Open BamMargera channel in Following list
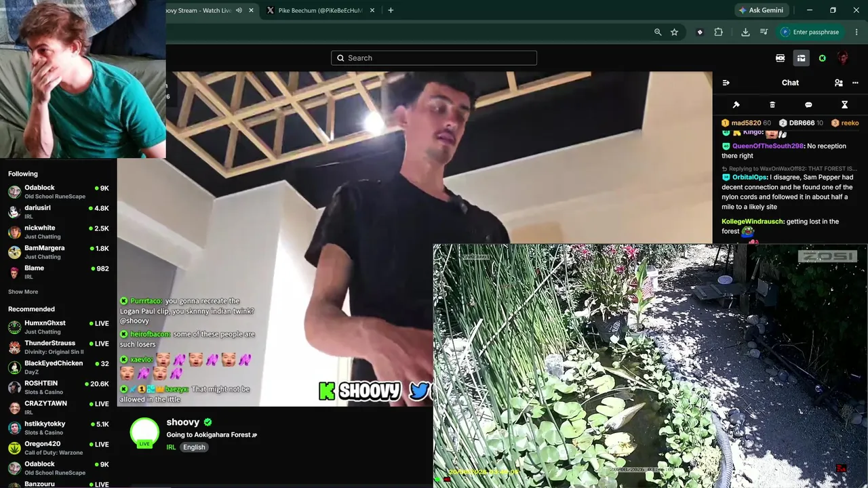 tap(58, 251)
